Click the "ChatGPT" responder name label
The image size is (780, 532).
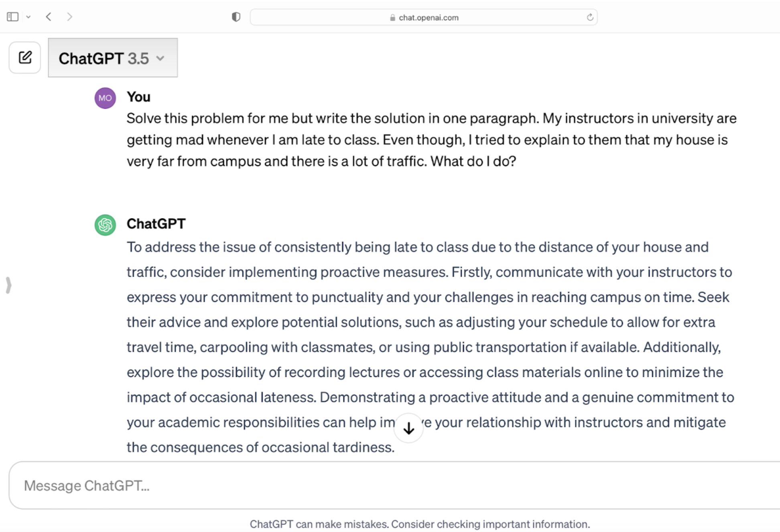[x=156, y=223]
